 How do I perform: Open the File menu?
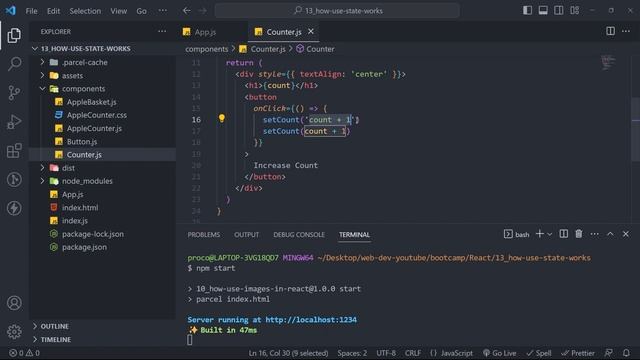point(31,11)
